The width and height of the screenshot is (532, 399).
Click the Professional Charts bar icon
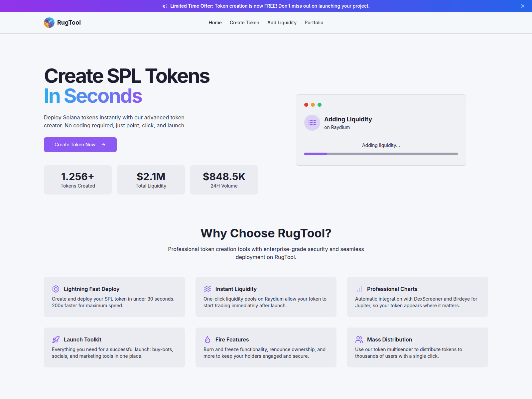[x=359, y=289]
